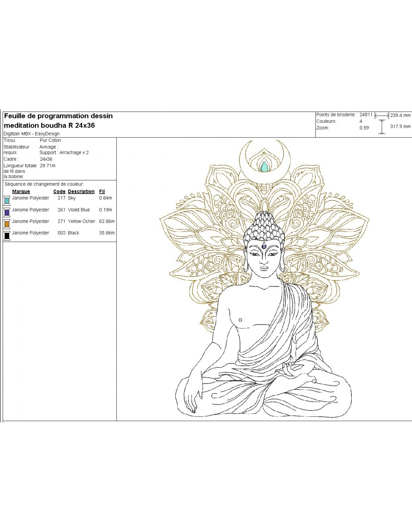The width and height of the screenshot is (412, 532).
Task: Click the vertical height dimension arrow
Action: pos(382,127)
